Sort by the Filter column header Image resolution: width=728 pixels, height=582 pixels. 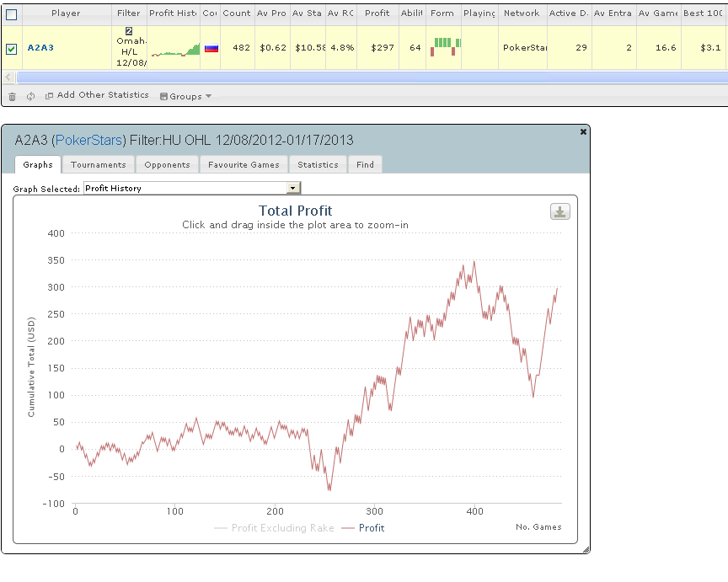click(129, 13)
